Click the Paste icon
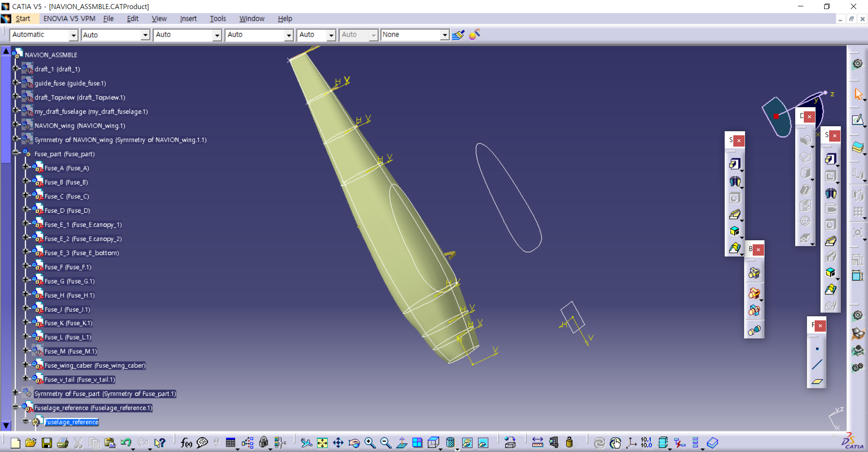868x452 pixels. click(109, 443)
